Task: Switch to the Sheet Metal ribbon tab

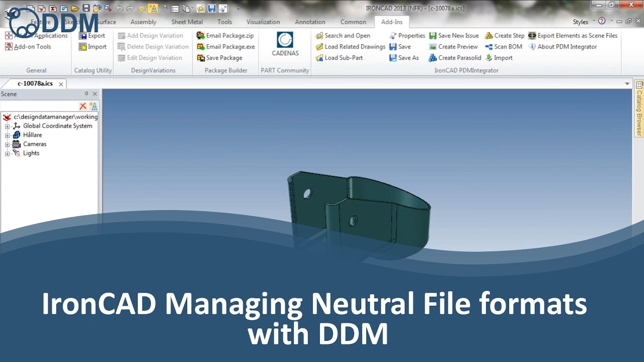Action: coord(187,22)
